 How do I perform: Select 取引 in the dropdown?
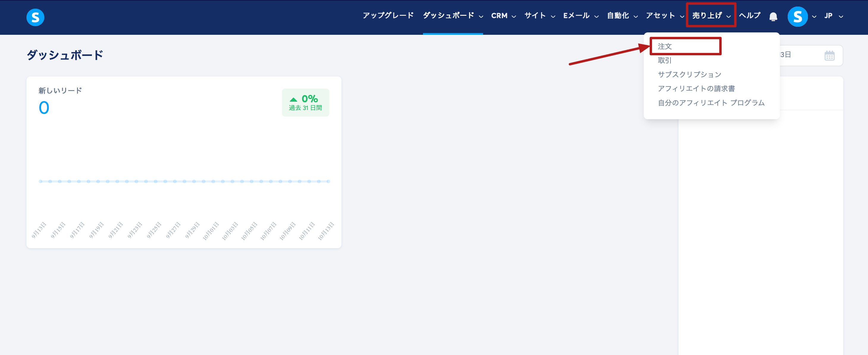tap(665, 60)
